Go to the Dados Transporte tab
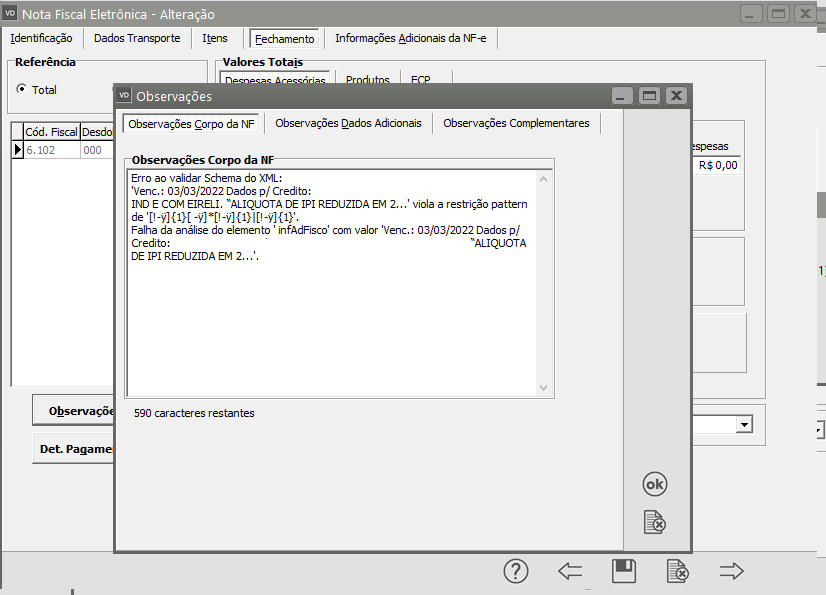826x595 pixels. coord(137,38)
